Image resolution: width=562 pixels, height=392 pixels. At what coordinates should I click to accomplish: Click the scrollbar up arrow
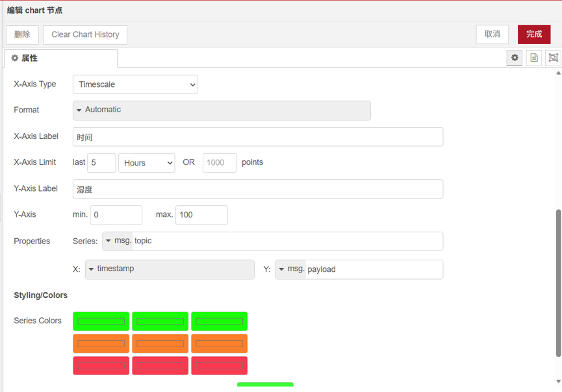point(558,73)
